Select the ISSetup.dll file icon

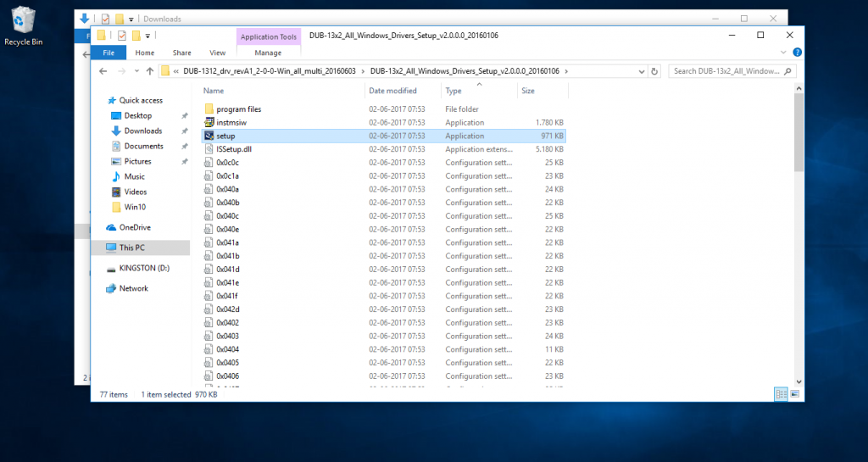209,149
